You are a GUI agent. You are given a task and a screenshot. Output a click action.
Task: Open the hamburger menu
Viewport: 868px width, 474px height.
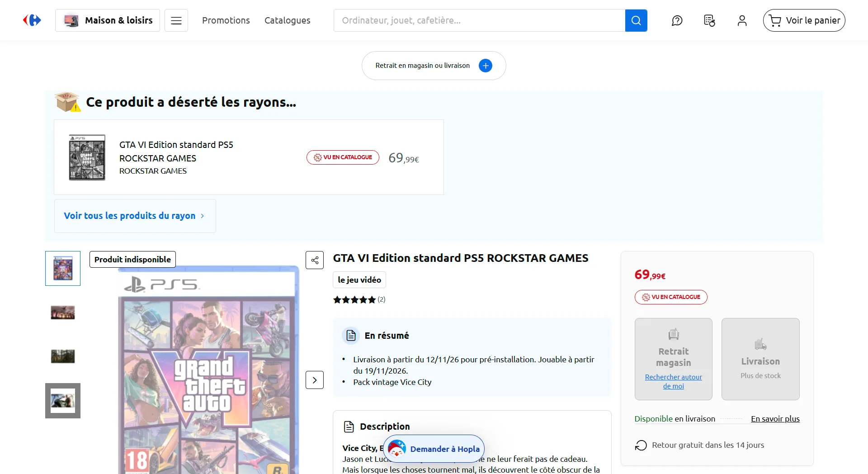[176, 20]
